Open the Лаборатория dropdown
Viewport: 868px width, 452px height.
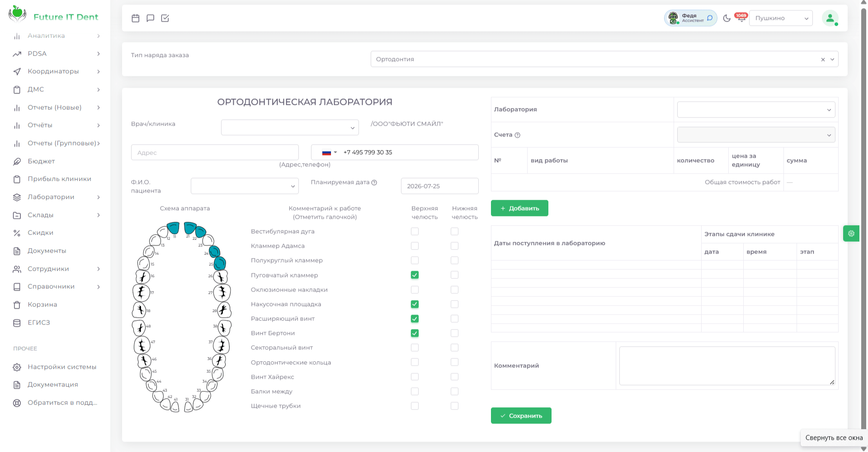click(x=756, y=109)
